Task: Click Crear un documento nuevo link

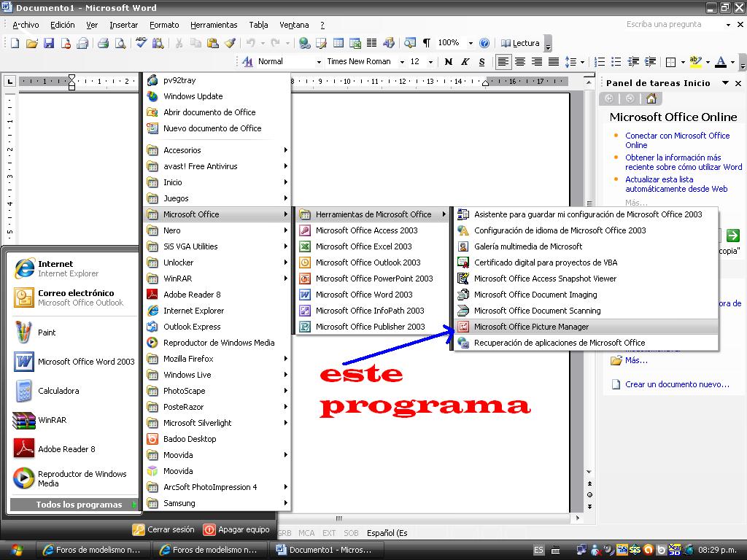Action: [x=677, y=384]
